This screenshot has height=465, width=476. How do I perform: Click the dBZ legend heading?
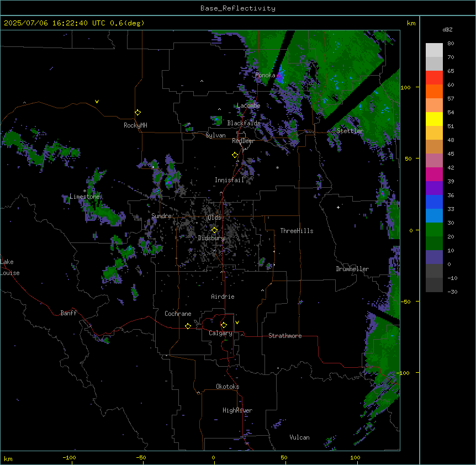(447, 29)
